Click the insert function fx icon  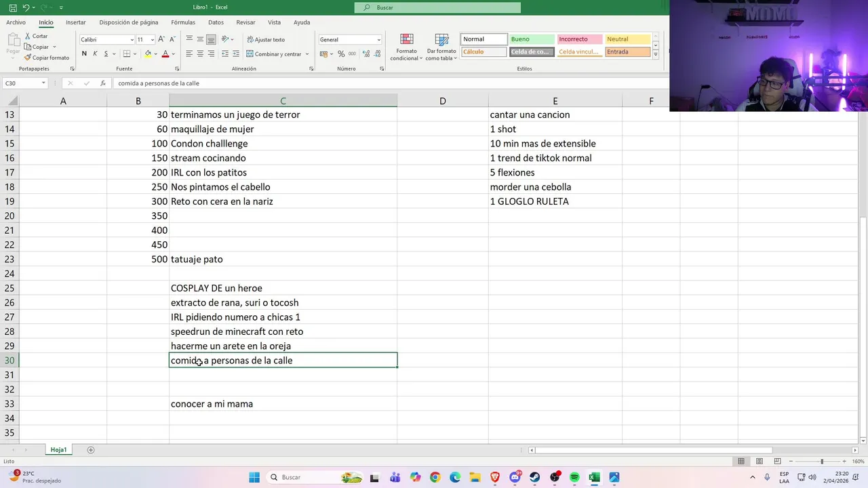(103, 83)
